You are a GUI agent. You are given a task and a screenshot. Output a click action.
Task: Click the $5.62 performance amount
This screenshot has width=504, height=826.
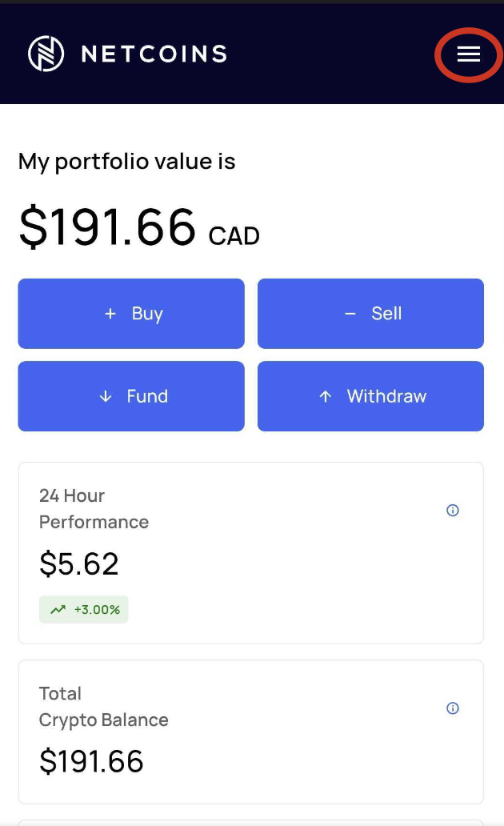(x=79, y=564)
